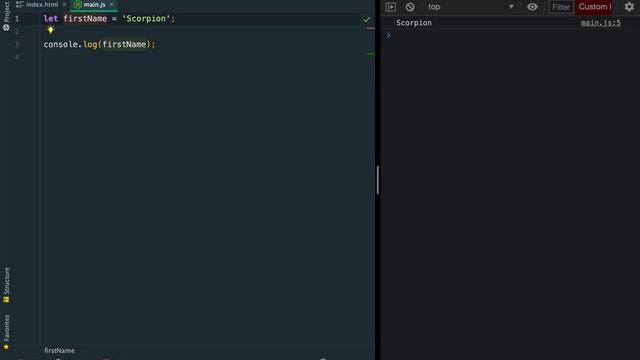This screenshot has height=360, width=640.
Task: Click the yellow lightbulb quick-fix icon
Action: 50,29
